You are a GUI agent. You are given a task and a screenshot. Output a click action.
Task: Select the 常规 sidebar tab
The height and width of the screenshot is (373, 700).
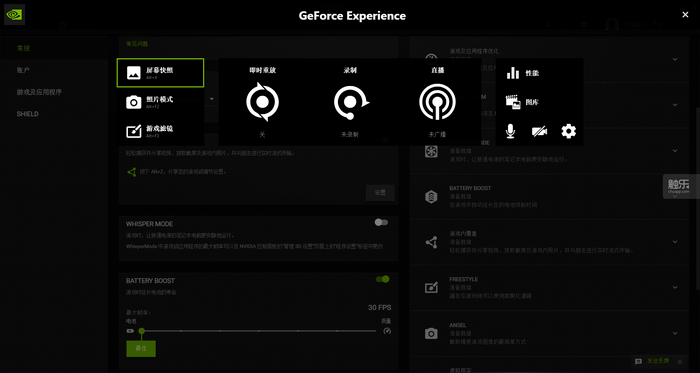click(54, 48)
